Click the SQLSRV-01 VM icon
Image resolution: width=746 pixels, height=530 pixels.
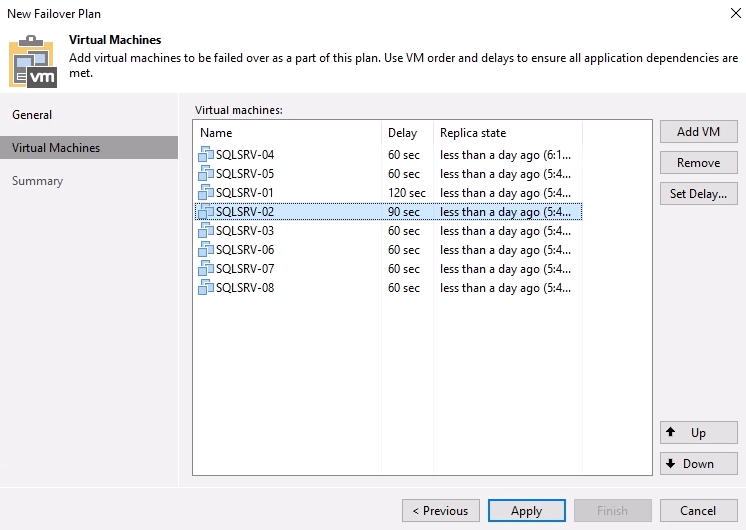click(206, 193)
